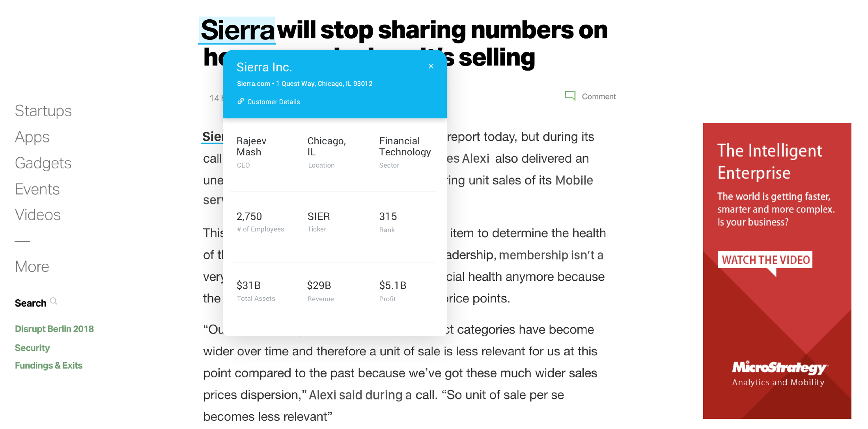This screenshot has width=868, height=429.
Task: Expand the More navigation menu
Action: [32, 267]
